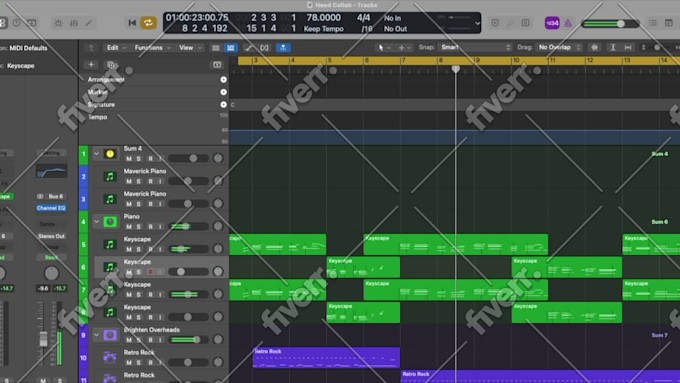Click the vertical auto zoom icon
Image resolution: width=680 pixels, height=383 pixels.
pyautogui.click(x=613, y=48)
